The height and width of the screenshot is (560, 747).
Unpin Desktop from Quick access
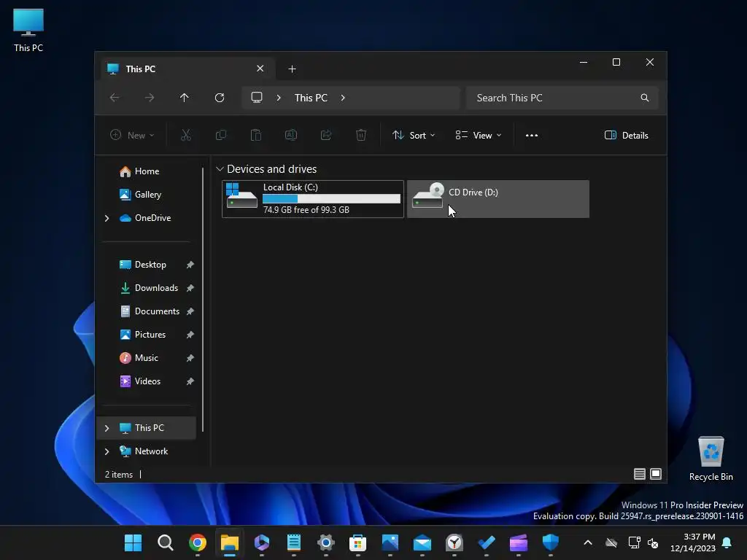coord(190,265)
